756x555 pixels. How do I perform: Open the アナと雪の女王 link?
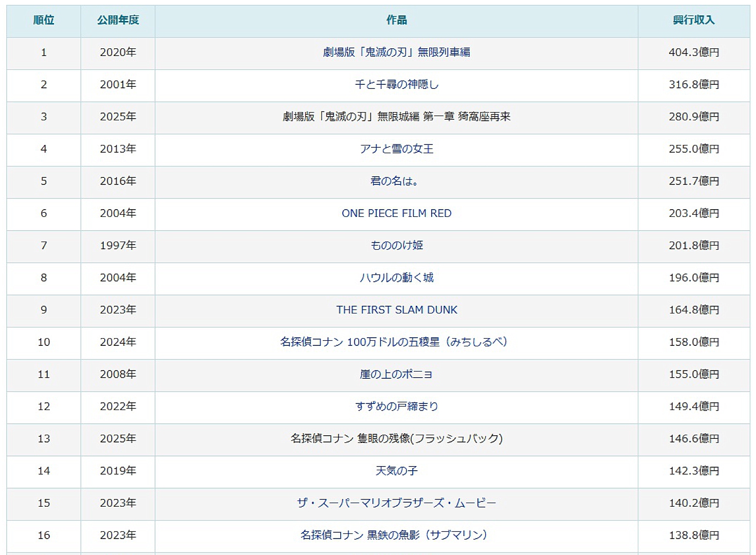pyautogui.click(x=396, y=149)
